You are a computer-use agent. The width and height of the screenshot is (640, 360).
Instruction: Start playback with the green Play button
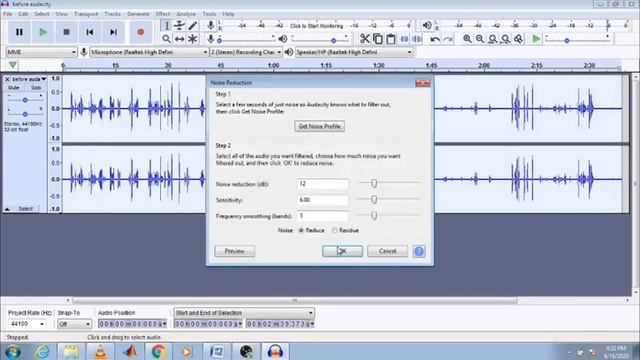[43, 32]
